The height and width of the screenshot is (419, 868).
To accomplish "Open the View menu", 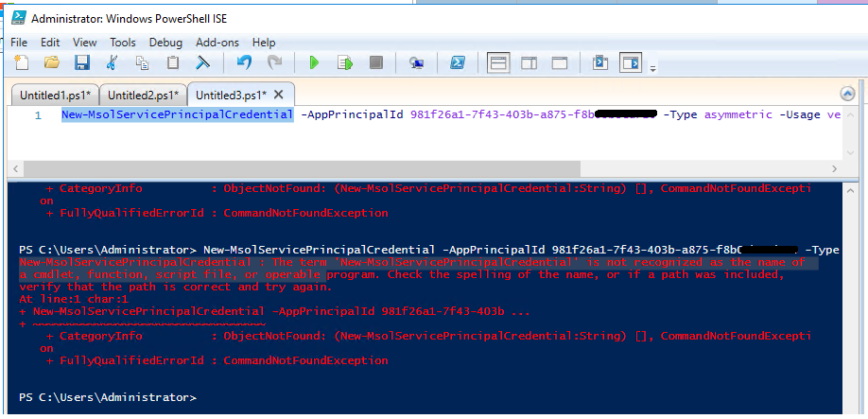I will (85, 43).
